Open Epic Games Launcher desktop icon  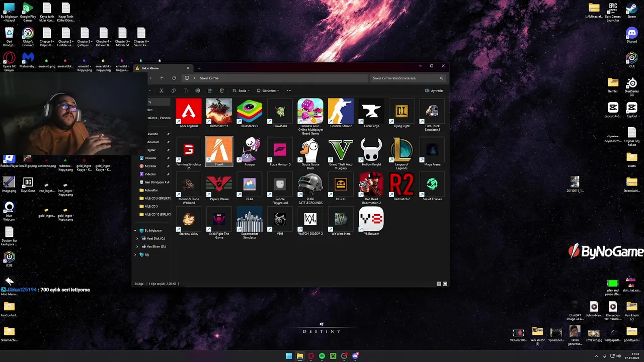(x=613, y=12)
